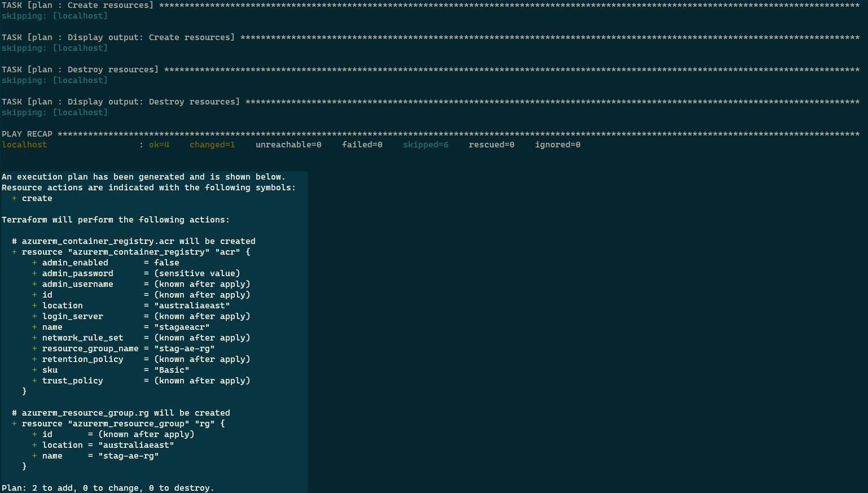The image size is (868, 493).
Task: Click the 'ignored=0' recap value
Action: click(558, 145)
